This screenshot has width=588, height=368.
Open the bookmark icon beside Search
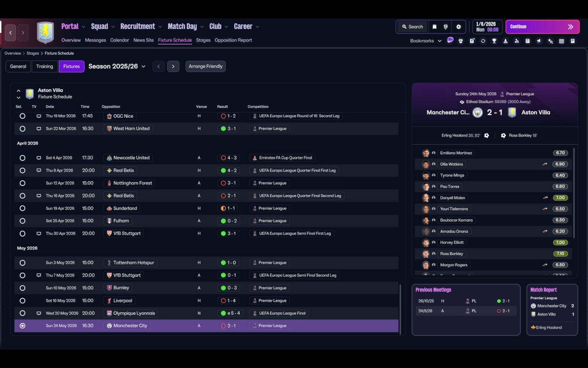pyautogui.click(x=434, y=27)
